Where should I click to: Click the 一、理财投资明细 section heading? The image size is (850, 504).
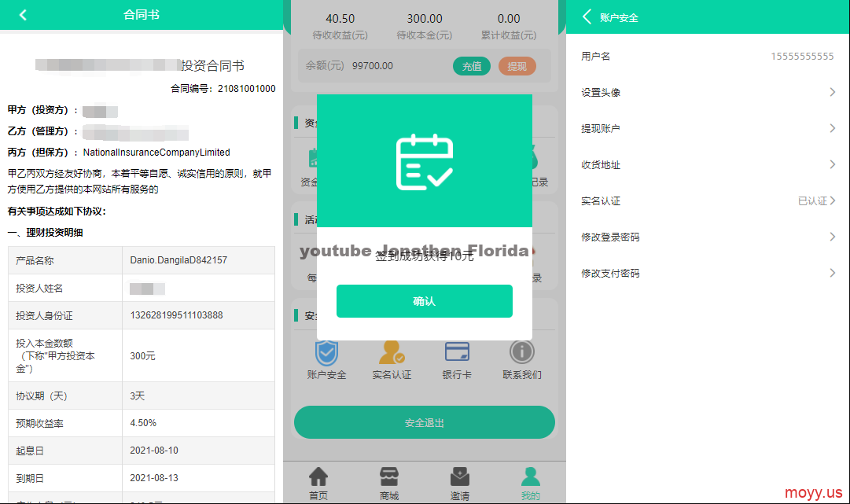point(45,233)
